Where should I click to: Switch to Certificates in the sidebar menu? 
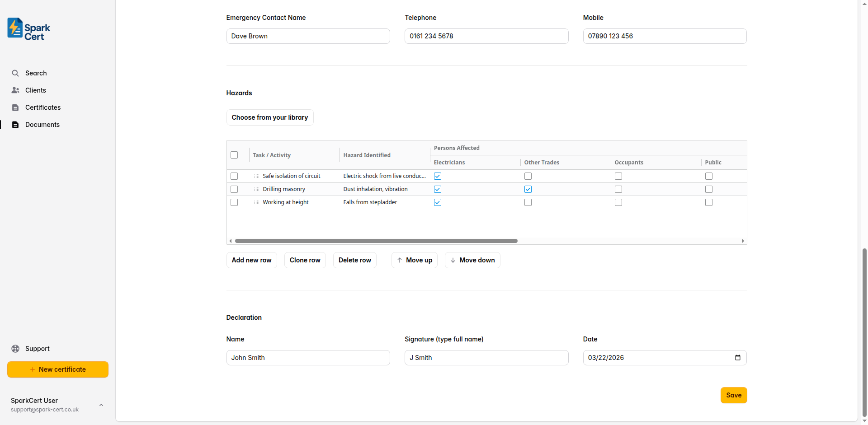pyautogui.click(x=43, y=107)
